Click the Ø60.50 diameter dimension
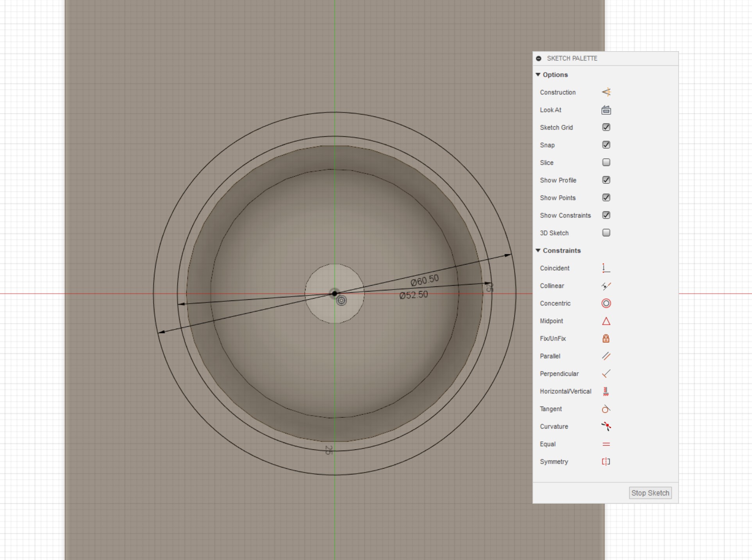 pyautogui.click(x=425, y=280)
